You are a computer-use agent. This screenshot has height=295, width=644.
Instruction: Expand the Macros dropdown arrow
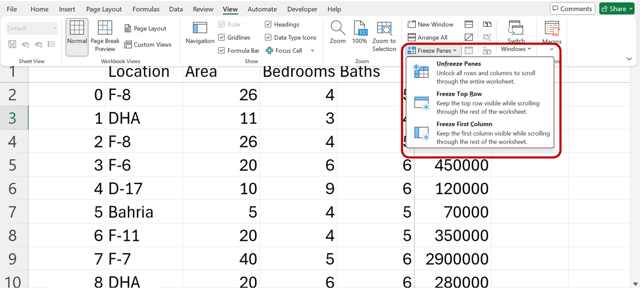tap(552, 49)
